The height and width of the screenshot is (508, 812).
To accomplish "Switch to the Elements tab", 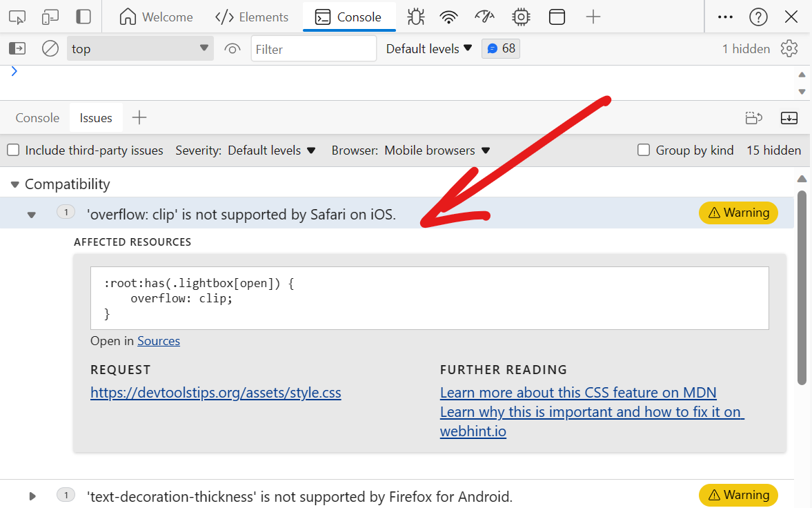I will pyautogui.click(x=252, y=17).
